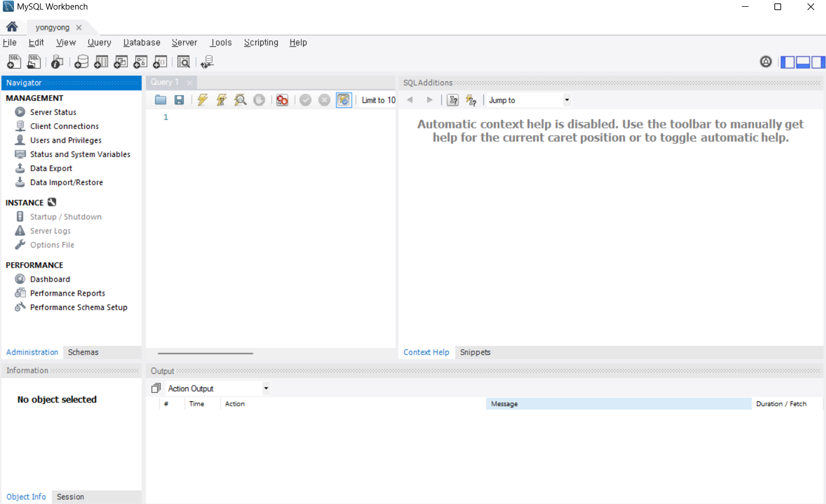
Task: Search table data icon in main toolbar
Action: pyautogui.click(x=183, y=62)
